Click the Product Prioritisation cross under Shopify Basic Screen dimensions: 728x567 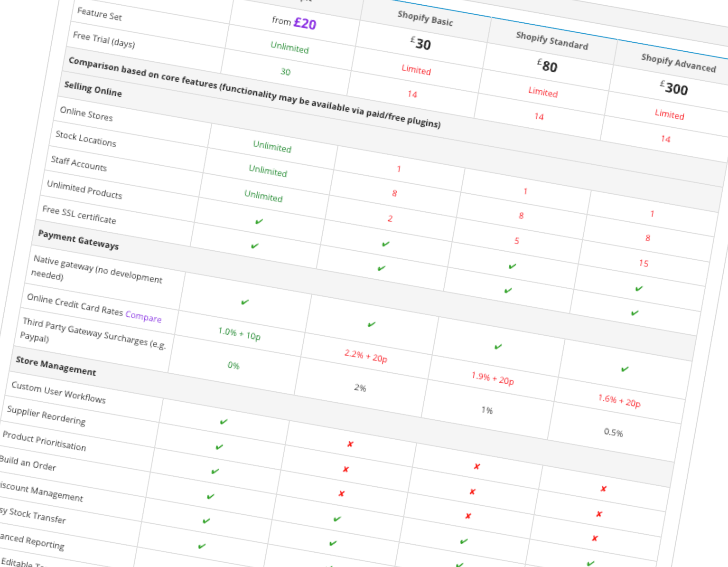341,494
